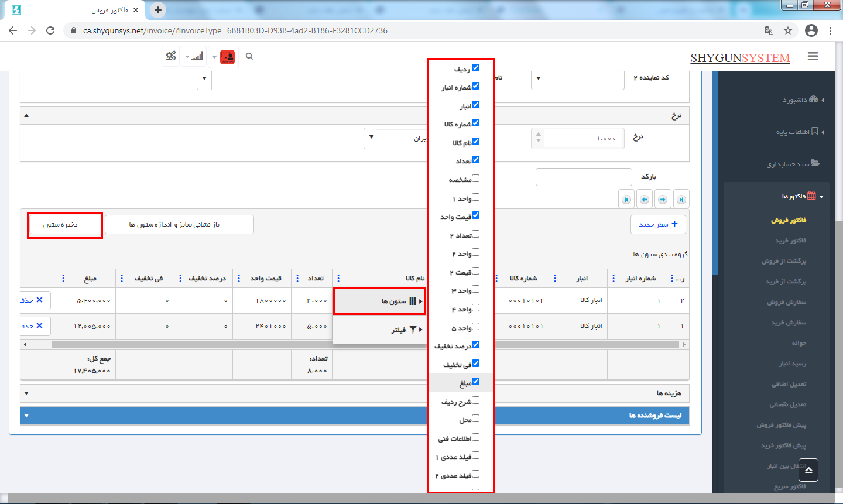Bookmark this page with the star icon

[788, 30]
